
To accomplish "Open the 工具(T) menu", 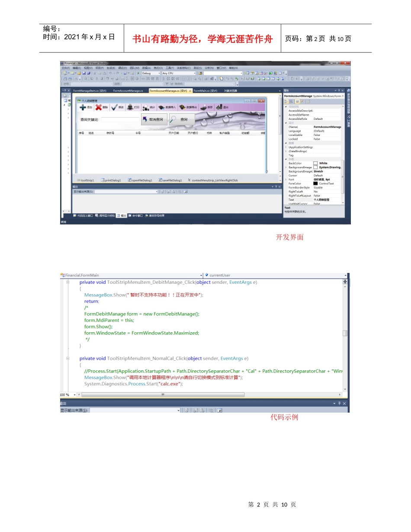I will (170, 68).
